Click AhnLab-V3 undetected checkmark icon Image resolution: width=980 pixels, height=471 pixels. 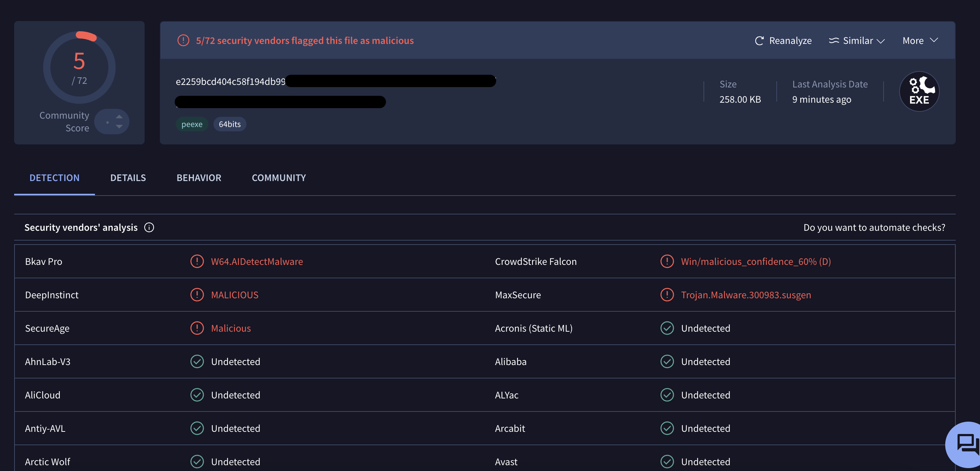click(x=197, y=361)
